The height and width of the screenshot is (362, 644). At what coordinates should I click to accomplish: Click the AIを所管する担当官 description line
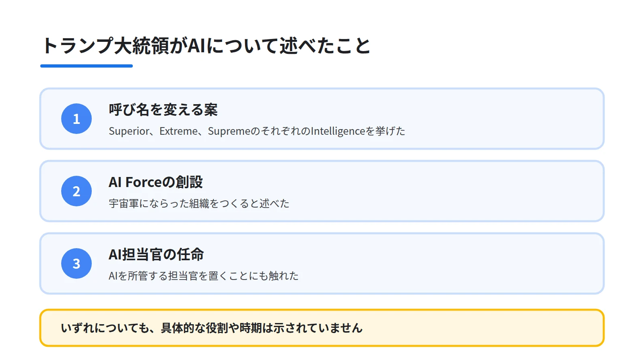[204, 276]
